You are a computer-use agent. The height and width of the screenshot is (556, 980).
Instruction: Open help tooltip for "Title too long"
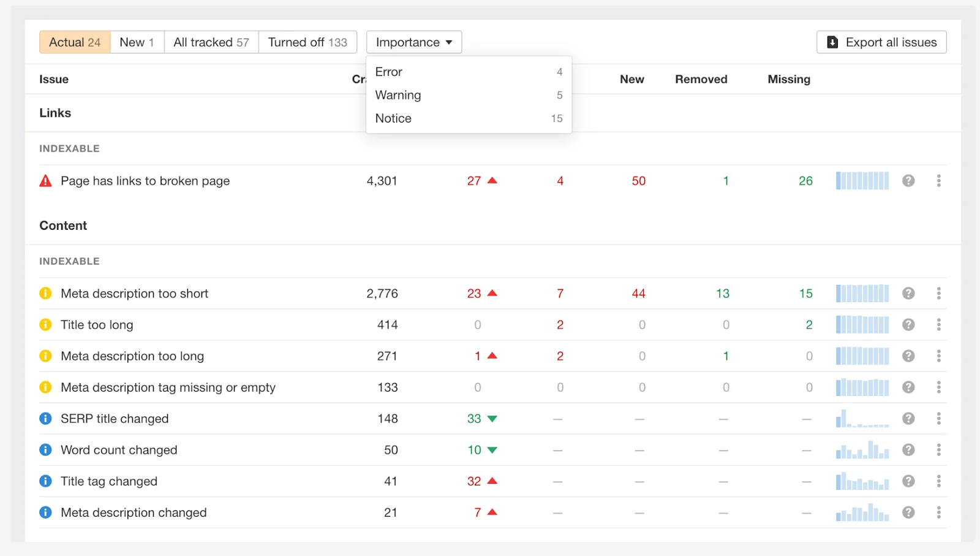click(908, 324)
